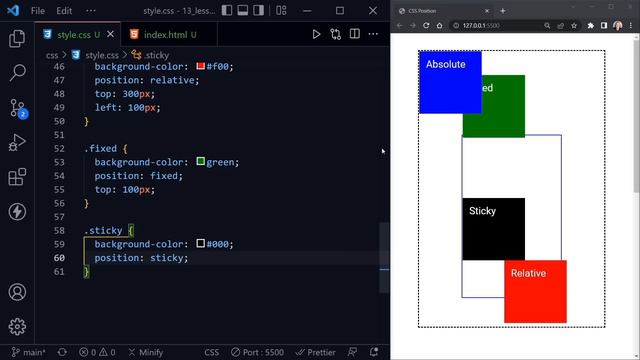Open a new browser tab
640x360 pixels.
click(x=503, y=11)
